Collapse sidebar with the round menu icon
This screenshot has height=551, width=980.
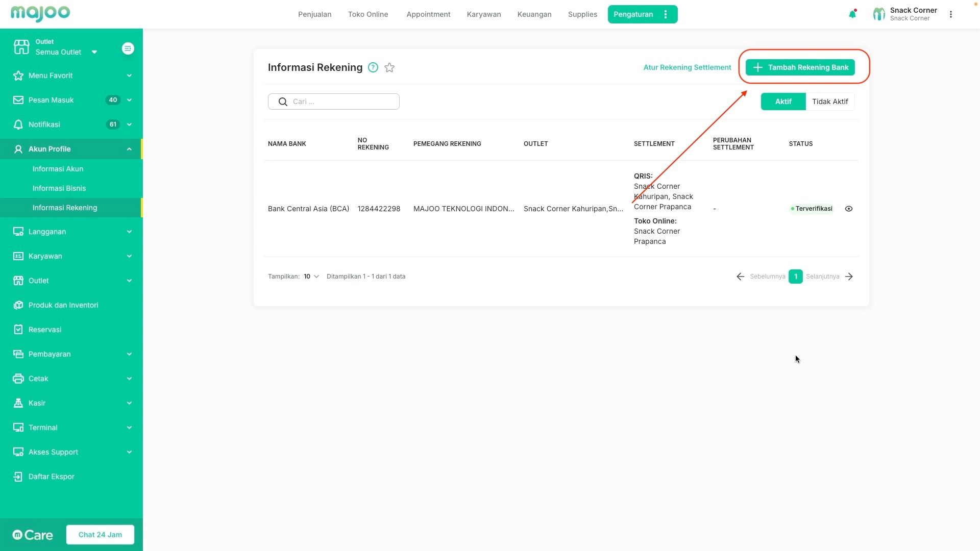click(128, 48)
